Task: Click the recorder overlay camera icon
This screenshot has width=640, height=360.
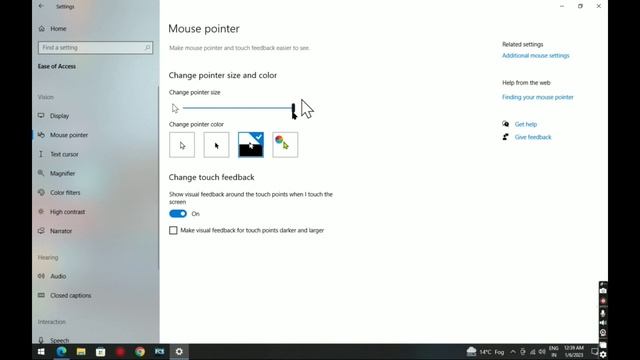Action: [x=603, y=291]
